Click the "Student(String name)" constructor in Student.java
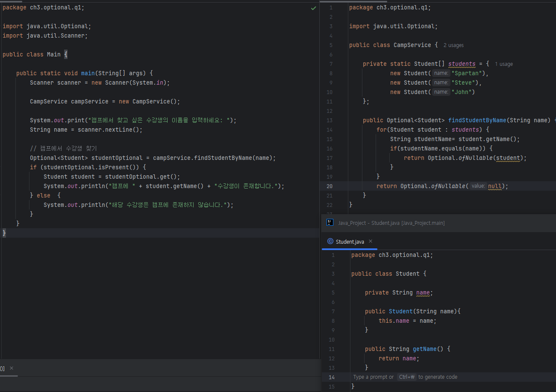Image resolution: width=556 pixels, height=392 pixels. pyautogui.click(x=423, y=311)
